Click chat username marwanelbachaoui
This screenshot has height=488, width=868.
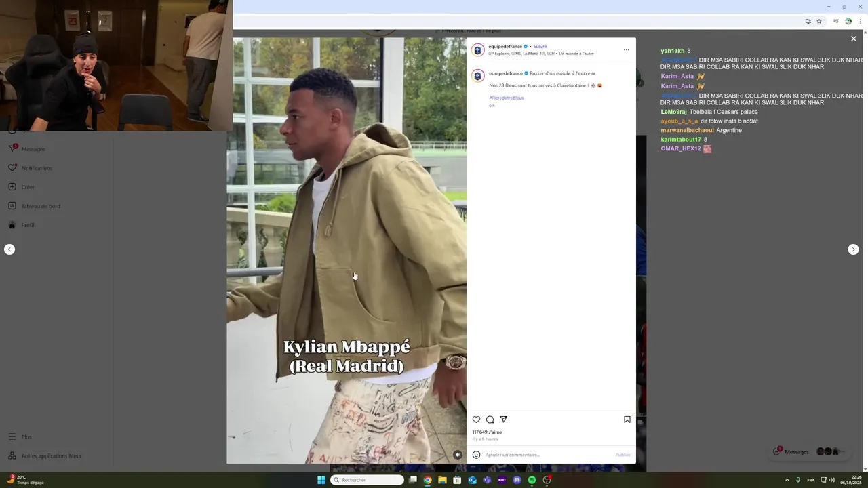pyautogui.click(x=688, y=130)
